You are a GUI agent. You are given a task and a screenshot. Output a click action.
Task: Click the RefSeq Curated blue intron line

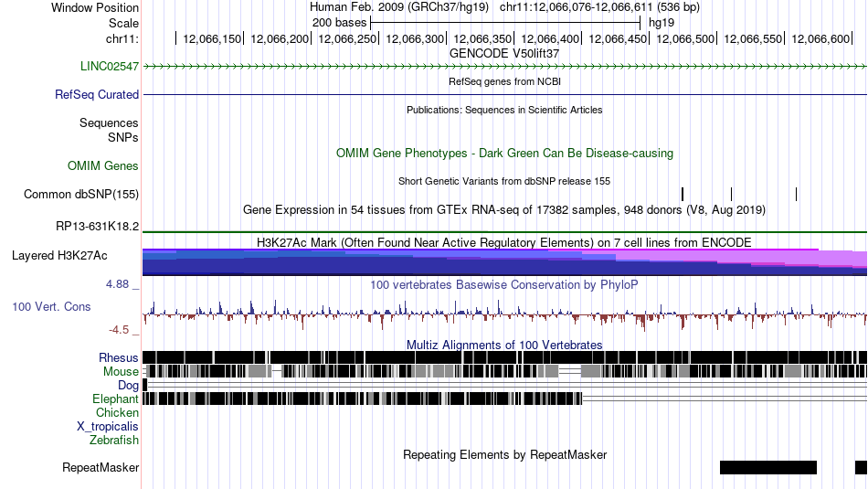click(505, 95)
